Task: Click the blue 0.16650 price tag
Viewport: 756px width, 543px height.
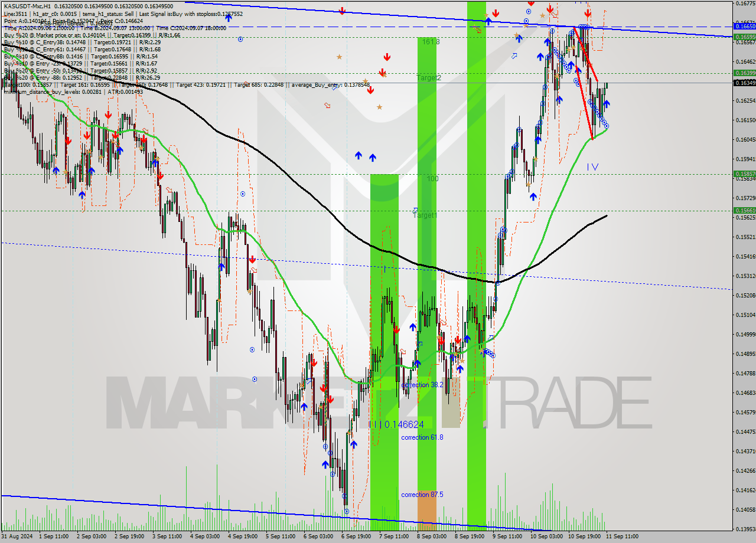Action: [744, 26]
